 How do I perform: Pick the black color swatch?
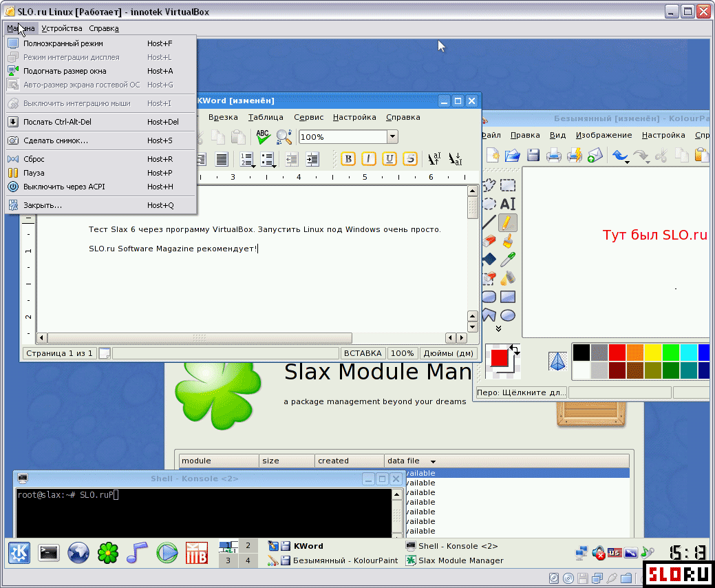pyautogui.click(x=581, y=352)
